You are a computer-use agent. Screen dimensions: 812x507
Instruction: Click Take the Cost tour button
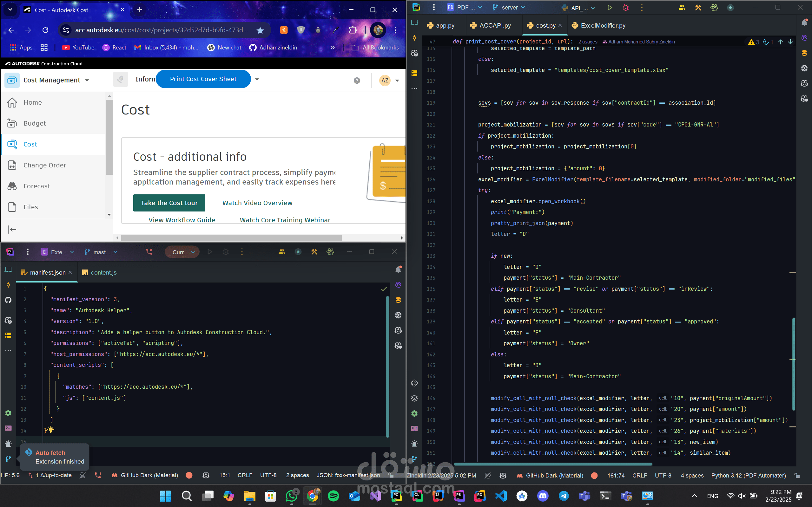click(x=169, y=203)
